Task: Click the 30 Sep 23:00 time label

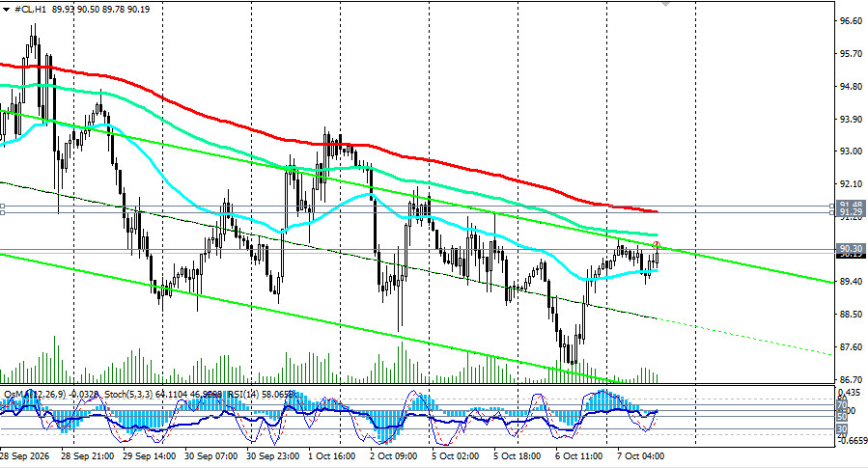Action: pyautogui.click(x=273, y=456)
